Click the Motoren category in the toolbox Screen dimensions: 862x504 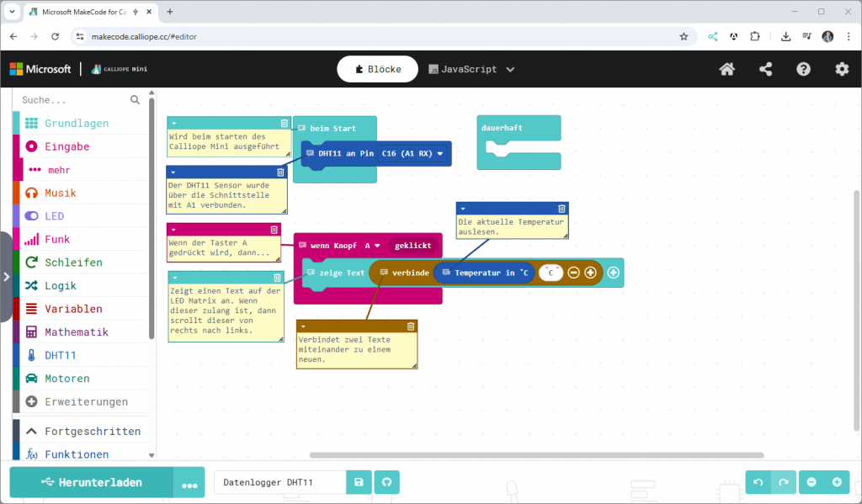[65, 378]
